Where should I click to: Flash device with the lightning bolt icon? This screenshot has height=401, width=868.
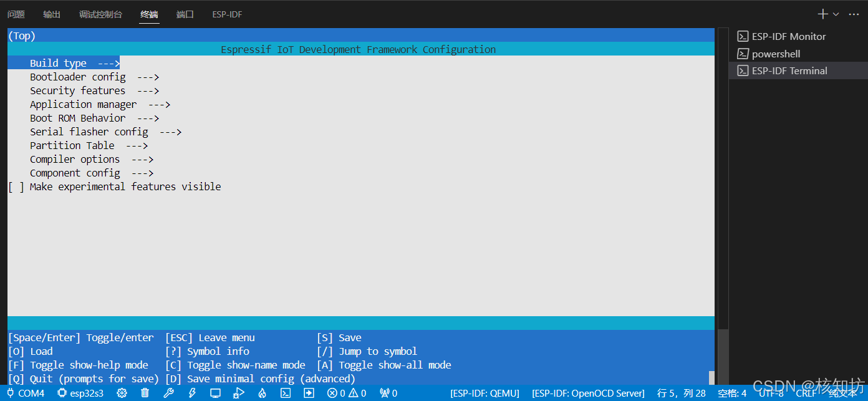(x=192, y=393)
